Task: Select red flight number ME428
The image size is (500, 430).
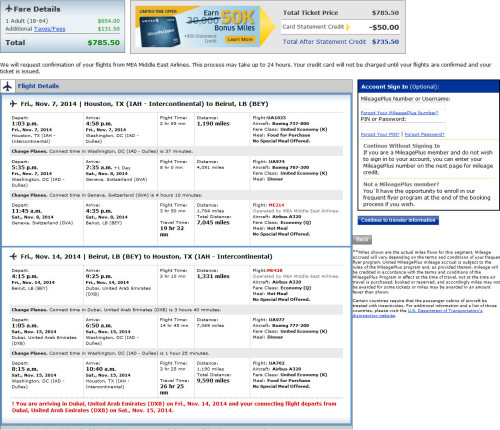Action: [x=274, y=270]
